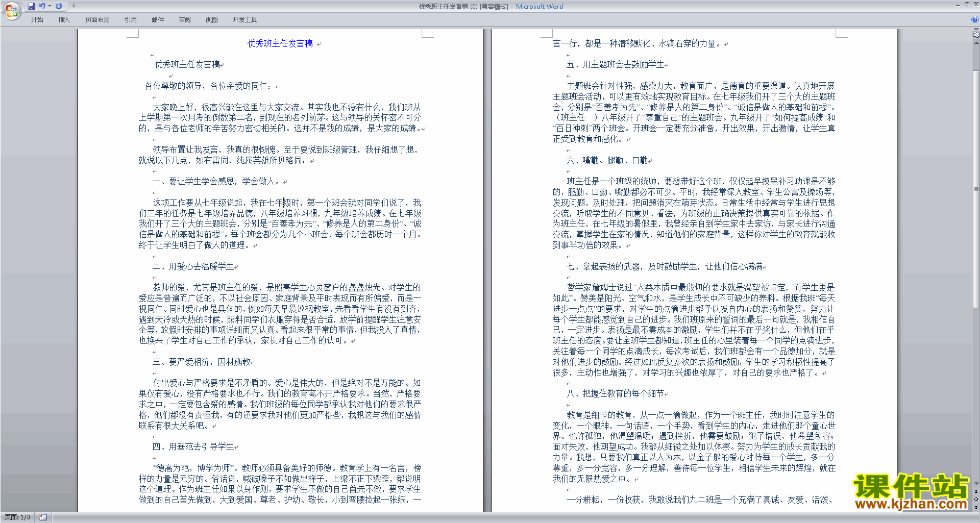The width and height of the screenshot is (980, 523).
Task: Click the Save icon in quick access toolbar
Action: (x=31, y=6)
